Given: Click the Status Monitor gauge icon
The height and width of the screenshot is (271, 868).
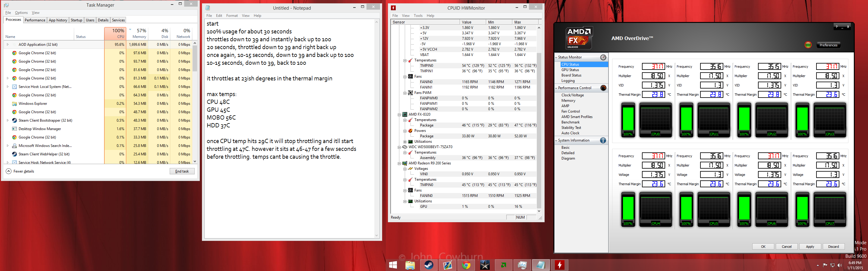Looking at the screenshot, I should pyautogui.click(x=603, y=57).
